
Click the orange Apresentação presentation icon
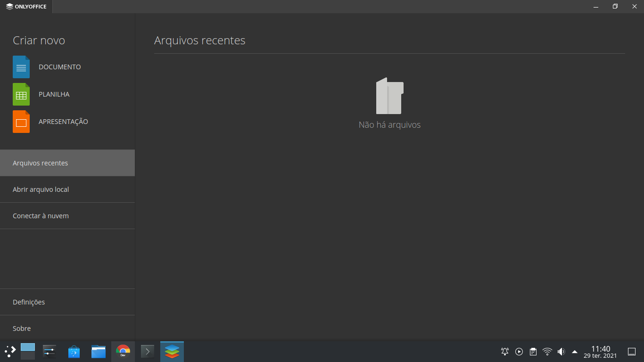[21, 122]
